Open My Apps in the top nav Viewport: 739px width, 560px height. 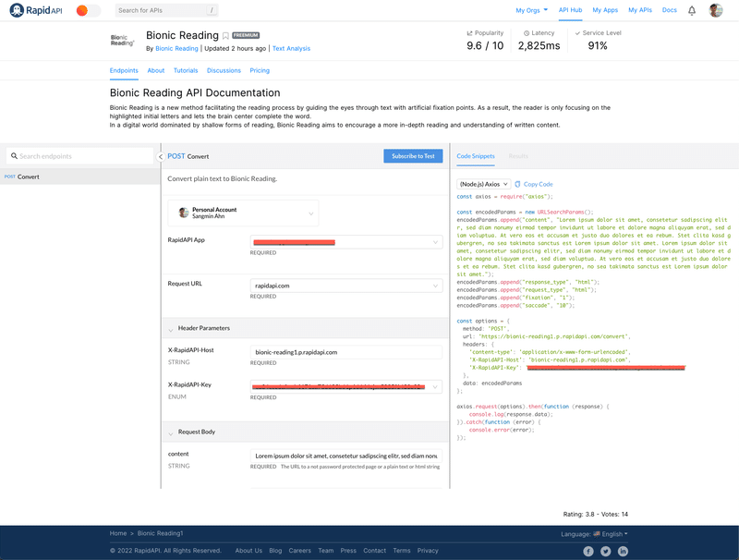605,10
